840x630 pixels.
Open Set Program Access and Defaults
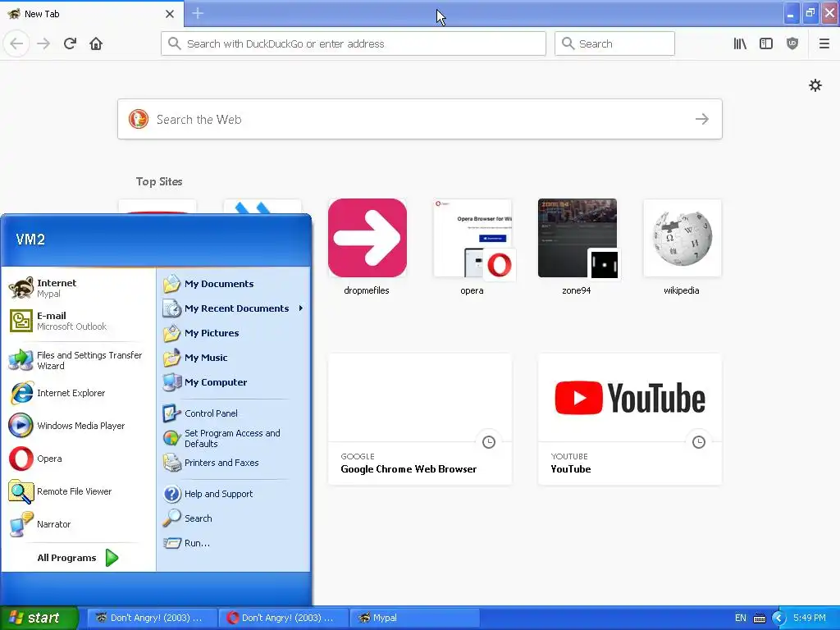point(234,438)
